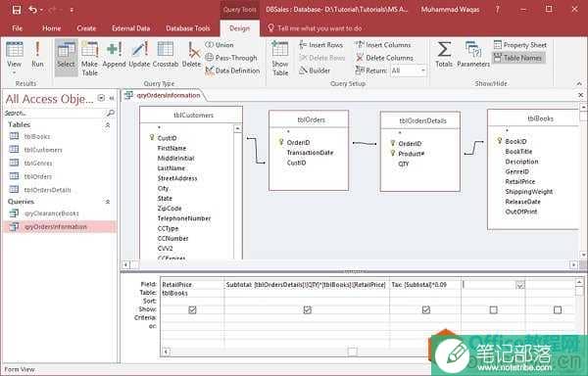Viewport: 588px width, 376px height.
Task: Undo the last action
Action: coord(33,10)
